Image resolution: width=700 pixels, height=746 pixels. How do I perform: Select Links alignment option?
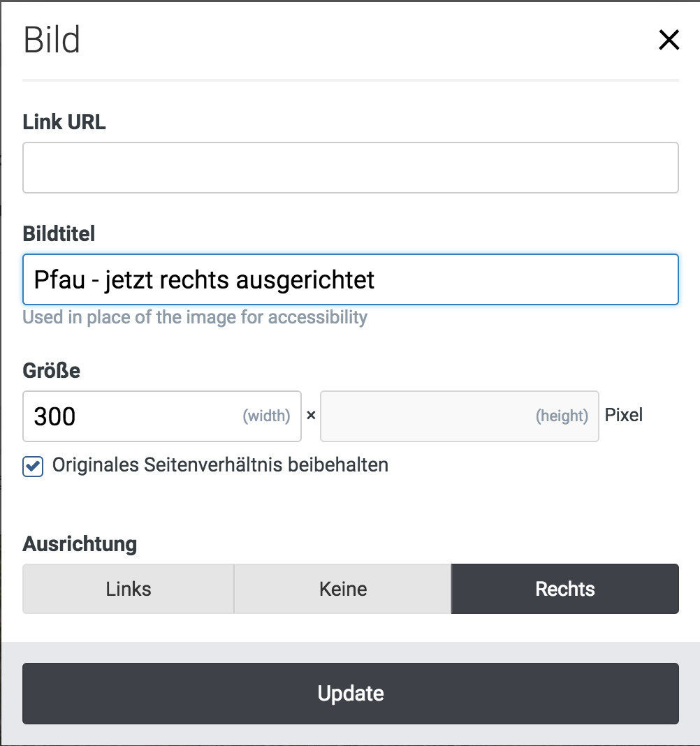click(x=129, y=589)
